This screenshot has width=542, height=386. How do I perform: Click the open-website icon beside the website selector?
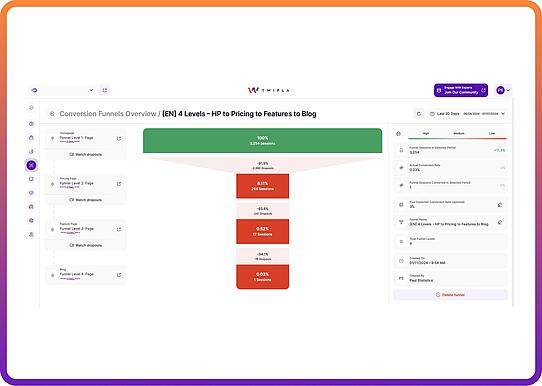104,90
